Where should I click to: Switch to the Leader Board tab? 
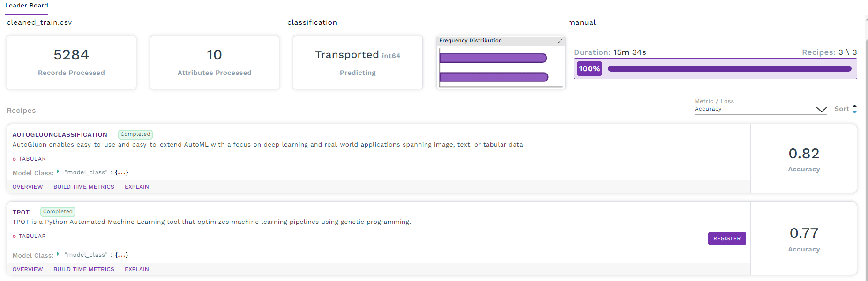(27, 6)
